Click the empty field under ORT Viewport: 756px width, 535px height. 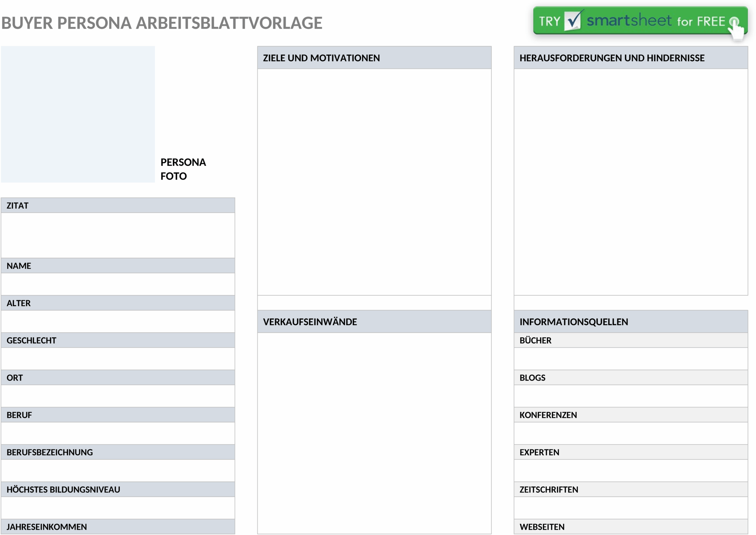(x=118, y=396)
